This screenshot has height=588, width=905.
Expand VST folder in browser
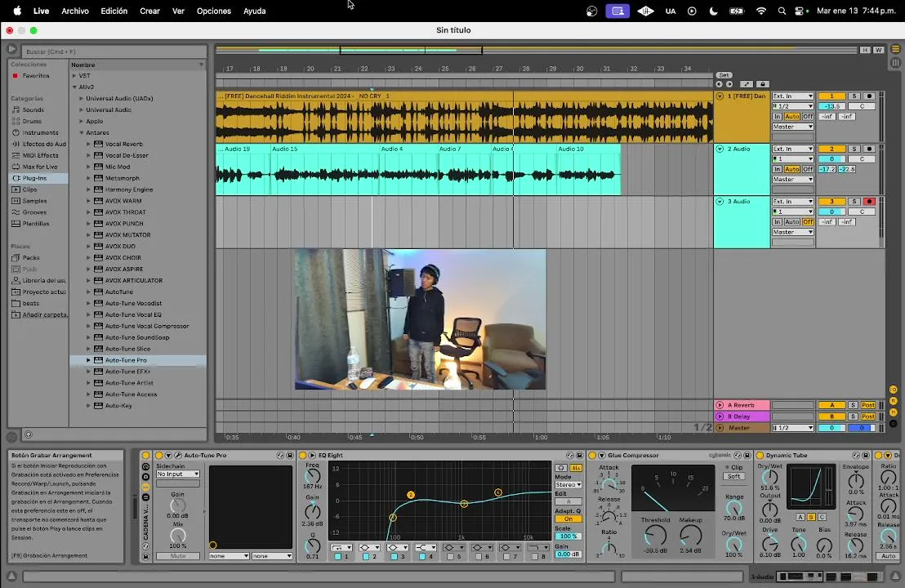tap(74, 76)
